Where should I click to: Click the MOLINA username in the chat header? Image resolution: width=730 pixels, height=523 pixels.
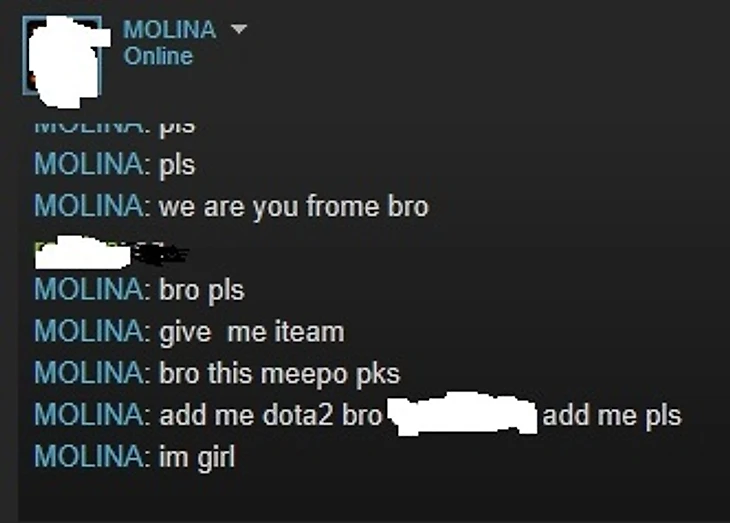point(169,29)
